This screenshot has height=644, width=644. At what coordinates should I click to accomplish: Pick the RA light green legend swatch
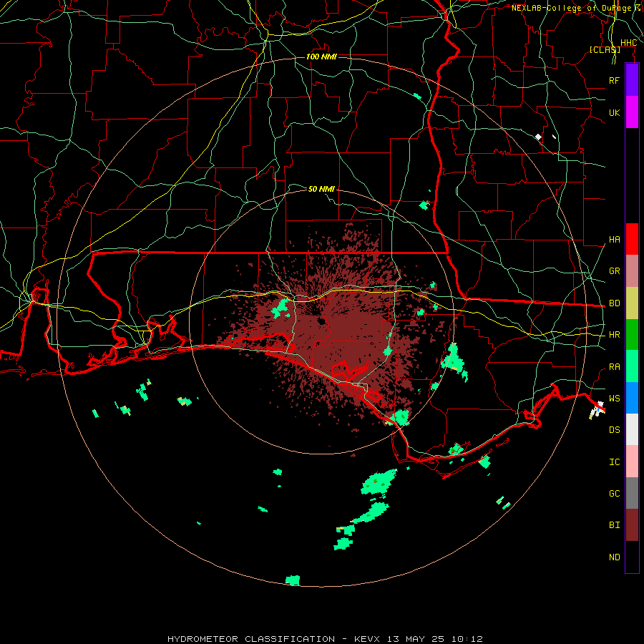pos(632,366)
